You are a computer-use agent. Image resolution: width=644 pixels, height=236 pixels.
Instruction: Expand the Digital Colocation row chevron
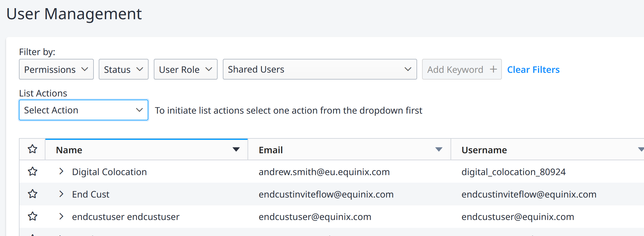(x=61, y=171)
